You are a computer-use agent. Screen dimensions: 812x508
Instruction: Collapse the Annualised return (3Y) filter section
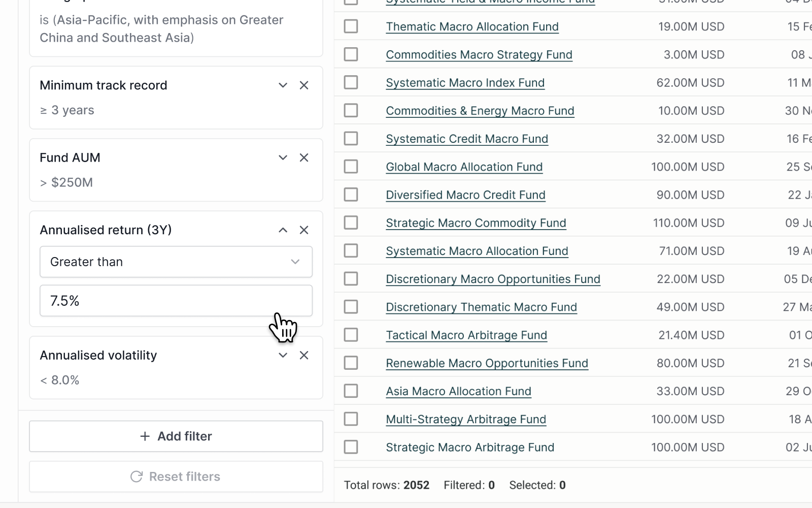tap(283, 230)
